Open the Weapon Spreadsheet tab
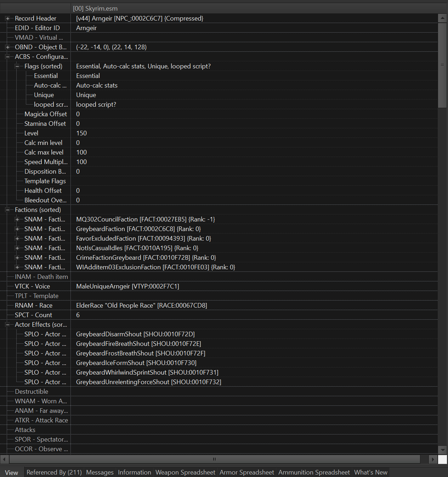This screenshot has width=448, height=477. [x=185, y=472]
